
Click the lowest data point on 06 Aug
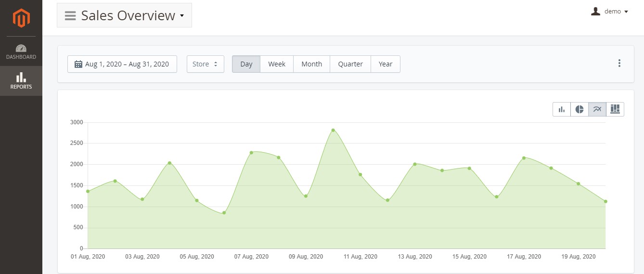[224, 213]
